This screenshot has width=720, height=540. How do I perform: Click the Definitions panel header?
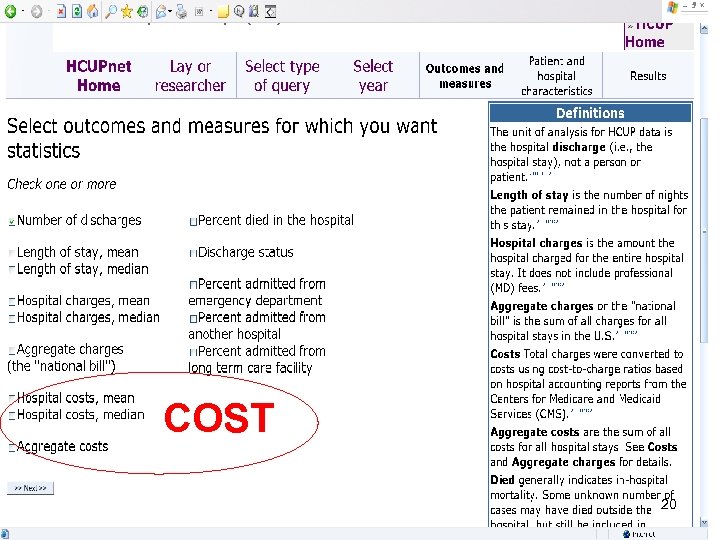click(x=590, y=113)
